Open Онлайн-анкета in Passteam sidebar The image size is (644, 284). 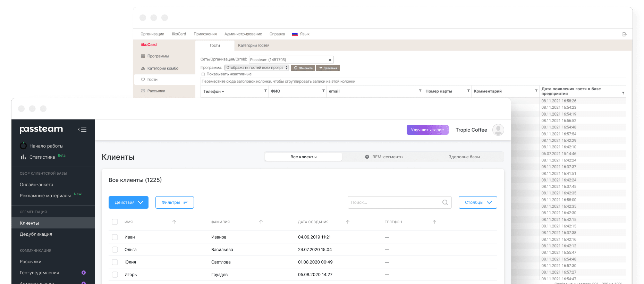36,184
